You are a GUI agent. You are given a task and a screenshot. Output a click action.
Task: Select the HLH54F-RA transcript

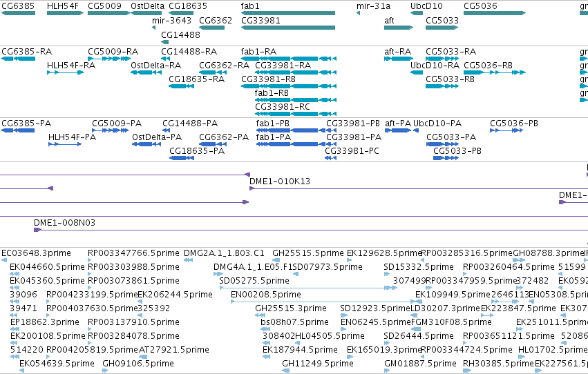click(65, 72)
